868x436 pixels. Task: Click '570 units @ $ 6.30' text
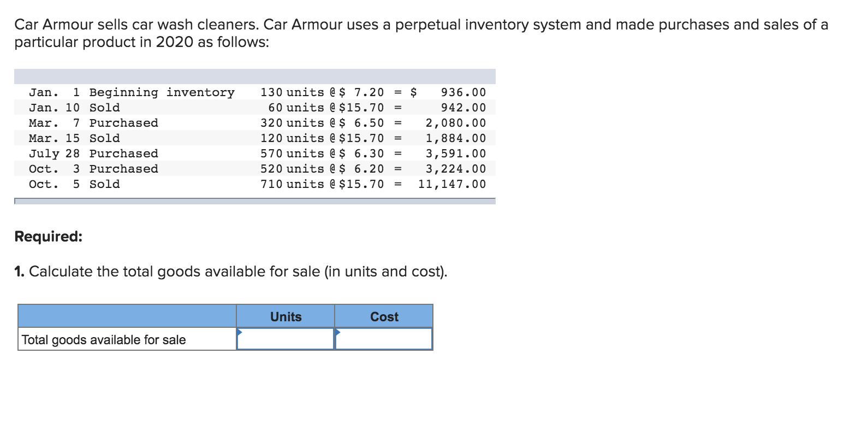322,154
